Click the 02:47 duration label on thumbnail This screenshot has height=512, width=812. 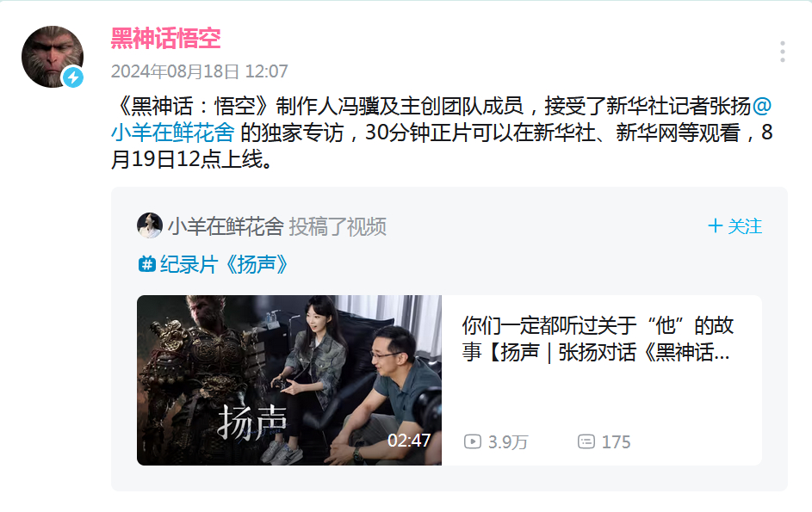409,441
